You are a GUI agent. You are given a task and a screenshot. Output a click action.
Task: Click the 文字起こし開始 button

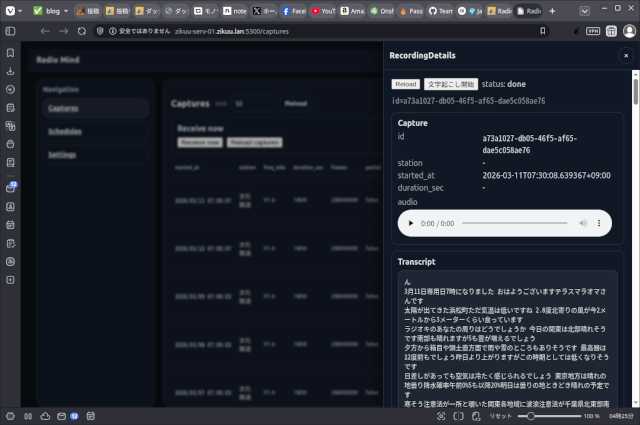[x=451, y=84]
